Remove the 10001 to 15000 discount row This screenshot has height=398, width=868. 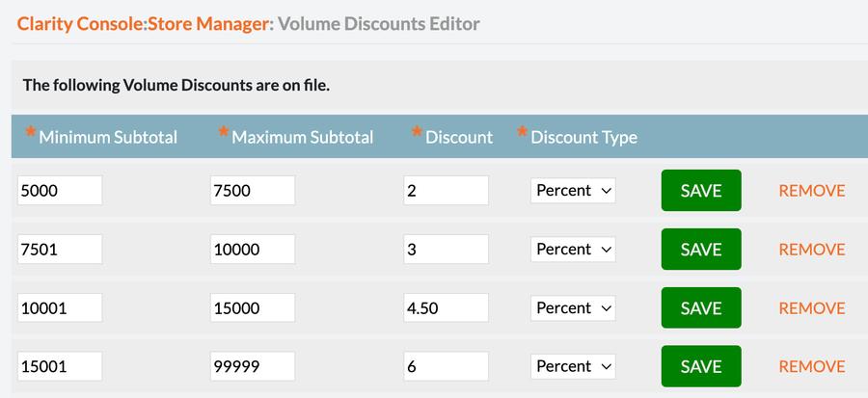point(811,308)
